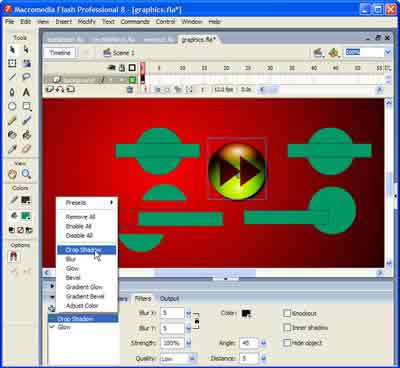The width and height of the screenshot is (400, 368).
Task: Open the Modify menu
Action: pos(87,22)
